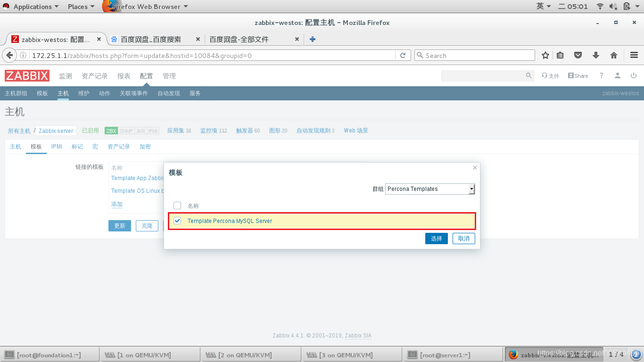Go to 动作 submenu

pos(105,93)
